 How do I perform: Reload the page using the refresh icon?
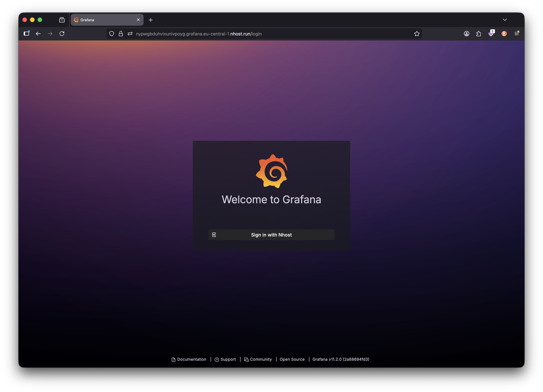pos(62,34)
